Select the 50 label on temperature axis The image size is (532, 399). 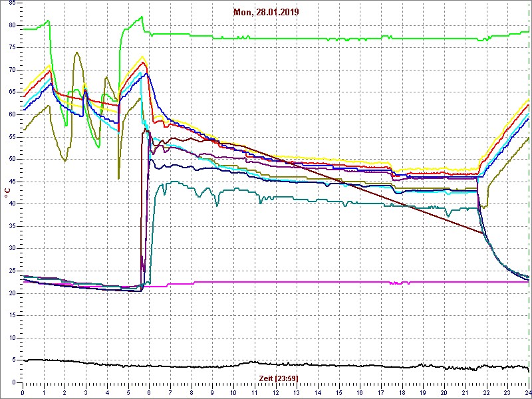(11, 159)
